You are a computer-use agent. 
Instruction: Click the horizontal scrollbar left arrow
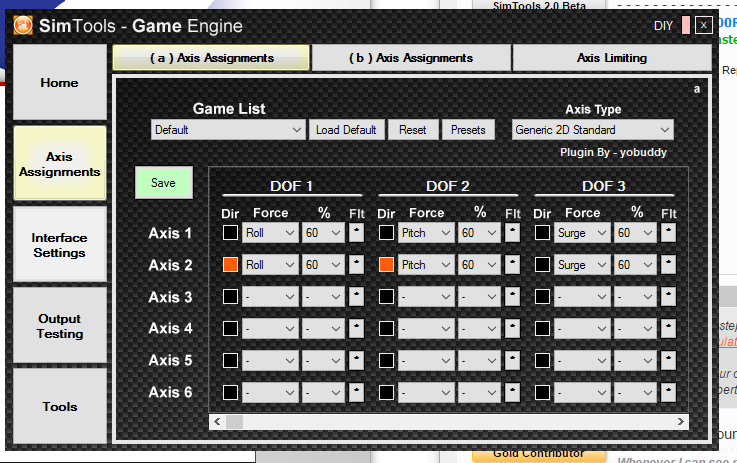click(217, 422)
